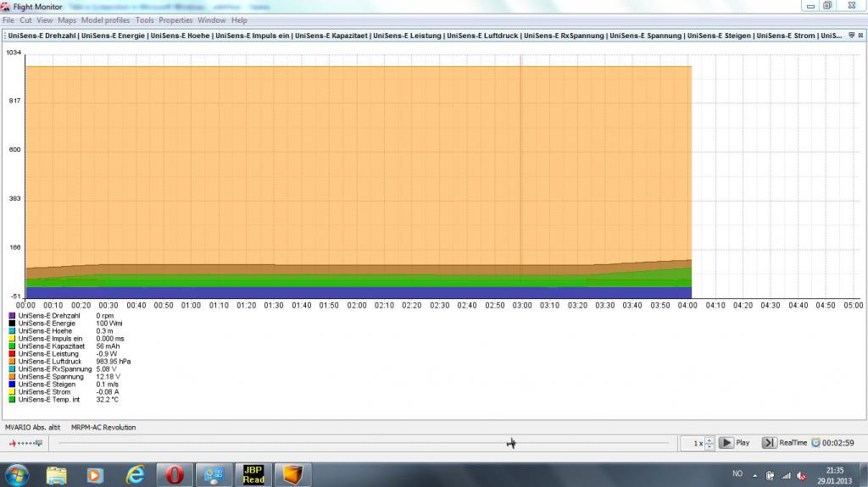Click the blue Steigen legend color swatch
868x487 pixels.
point(12,385)
